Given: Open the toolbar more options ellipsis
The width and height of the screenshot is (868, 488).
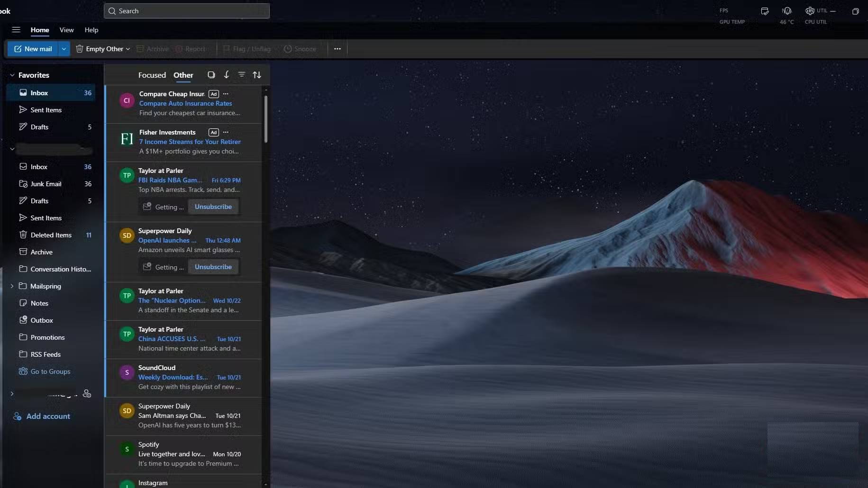Looking at the screenshot, I should click(x=337, y=49).
